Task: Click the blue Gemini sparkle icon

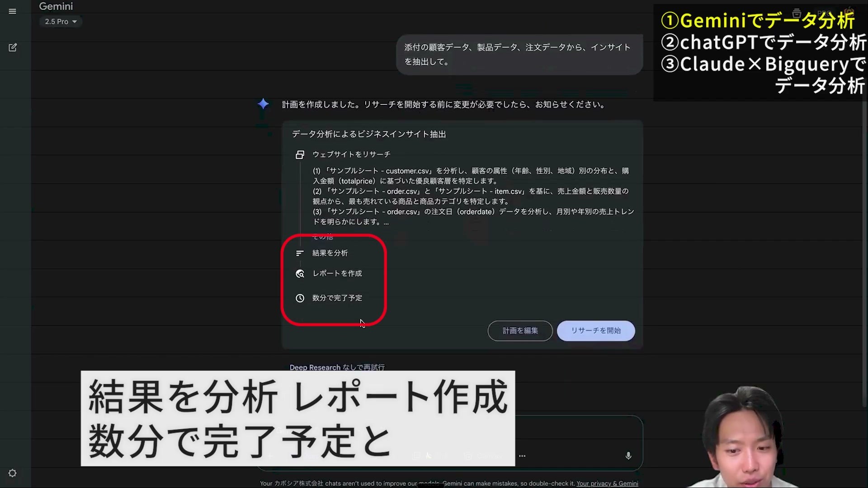Action: point(263,104)
